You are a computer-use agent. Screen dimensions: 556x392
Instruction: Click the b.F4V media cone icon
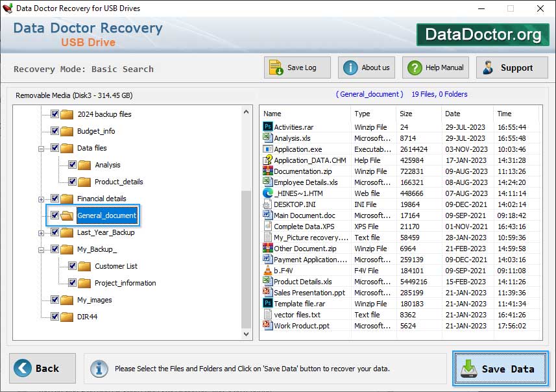268,270
